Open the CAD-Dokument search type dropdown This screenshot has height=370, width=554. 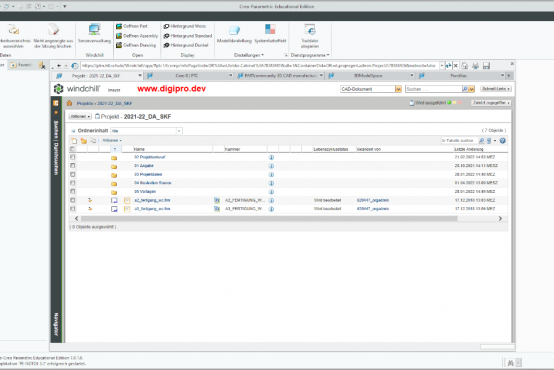point(398,89)
